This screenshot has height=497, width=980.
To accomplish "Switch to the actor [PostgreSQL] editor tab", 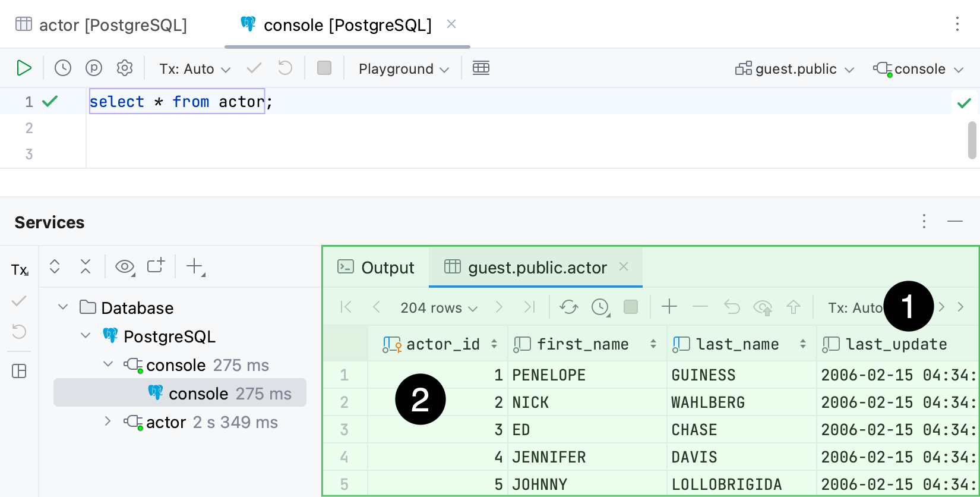I will (101, 25).
